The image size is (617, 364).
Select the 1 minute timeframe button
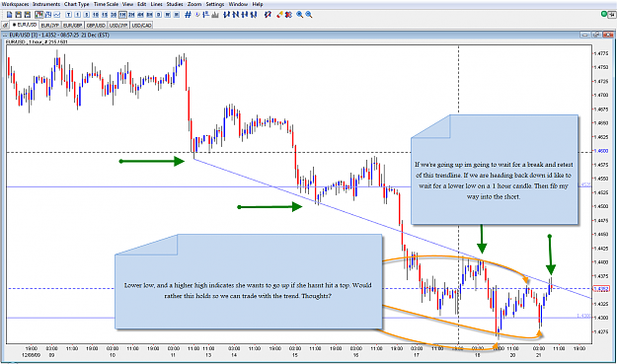[x=78, y=15]
